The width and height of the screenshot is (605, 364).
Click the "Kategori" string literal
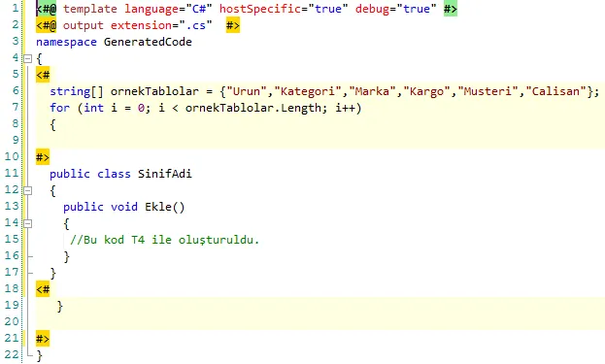(x=308, y=91)
